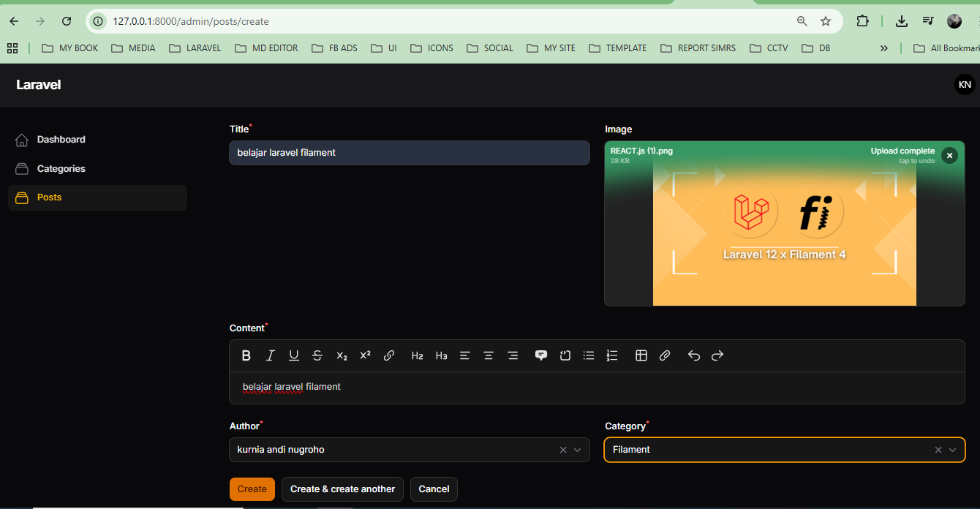Attach a file with paperclip icon

665,355
